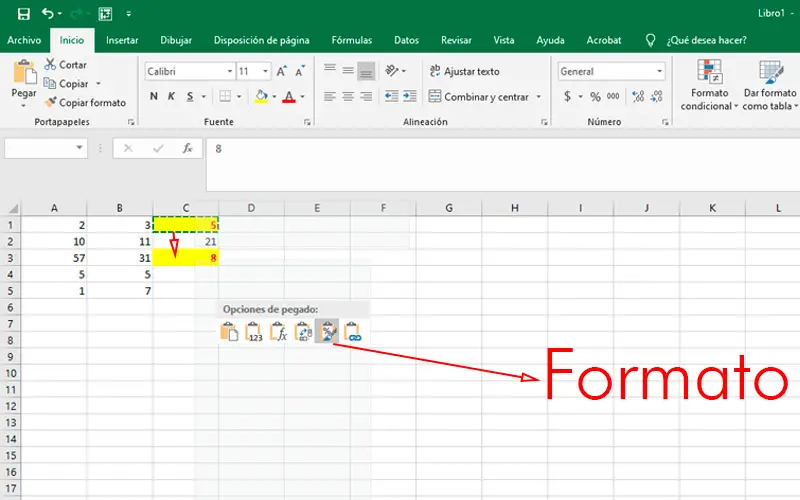Increase decimal places icon
Viewport: 800px width, 500px height.
(x=638, y=96)
